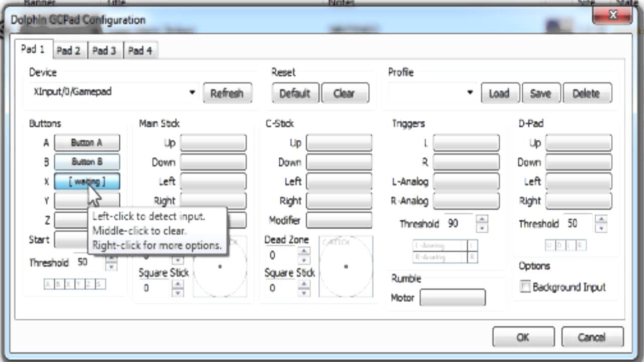
Task: Increase Triggers Threshold with up arrow
Action: 482,219
